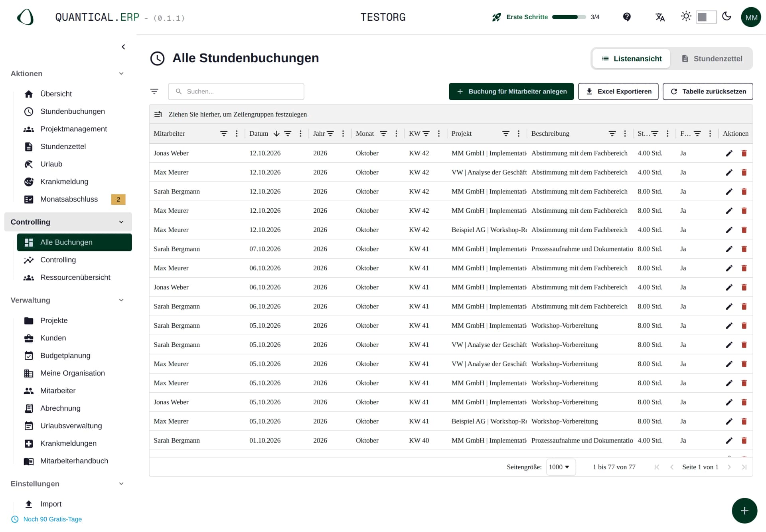The width and height of the screenshot is (766, 532).
Task: Open the help question mark icon
Action: [x=627, y=17]
